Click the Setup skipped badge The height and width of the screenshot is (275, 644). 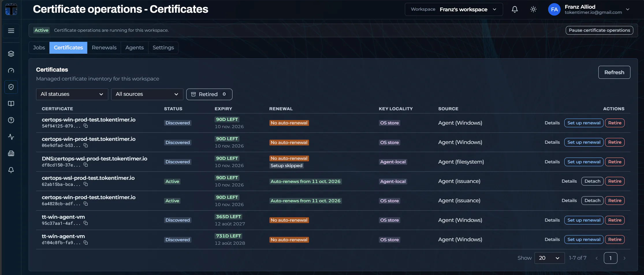click(286, 166)
